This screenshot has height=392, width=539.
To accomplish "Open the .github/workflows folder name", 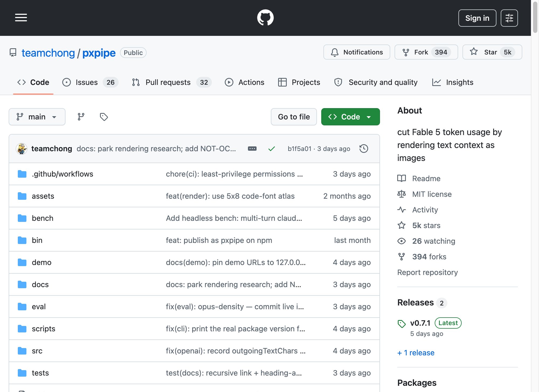I will [x=63, y=174].
